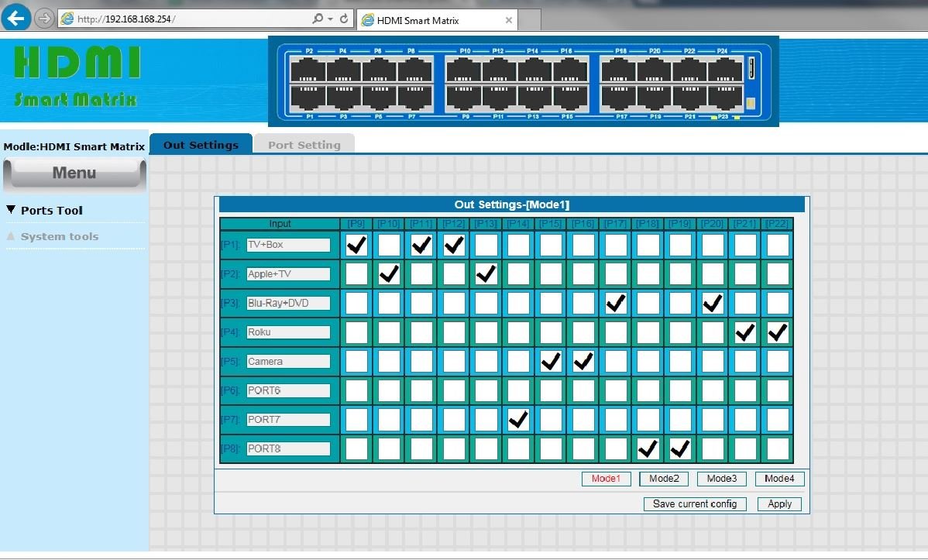Image resolution: width=928 pixels, height=560 pixels.
Task: Click the browser back arrow button
Action: (17, 17)
